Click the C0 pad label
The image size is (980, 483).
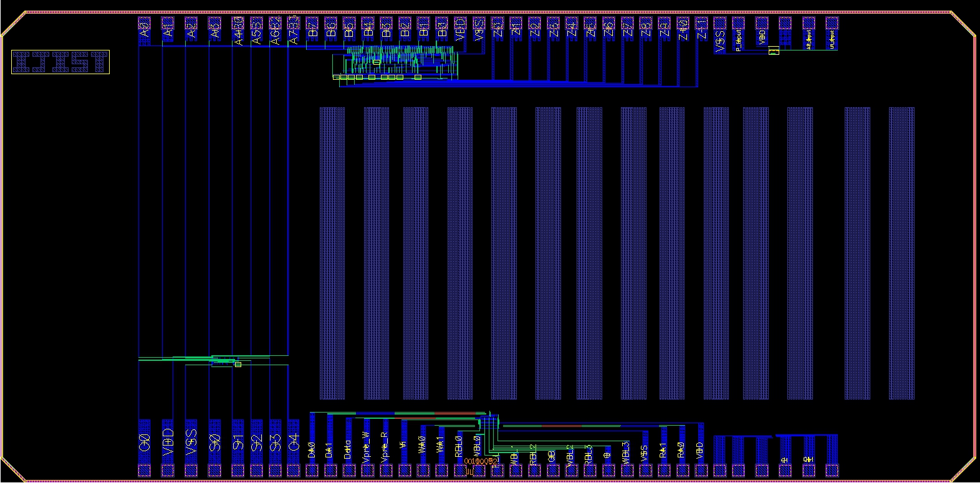point(145,444)
